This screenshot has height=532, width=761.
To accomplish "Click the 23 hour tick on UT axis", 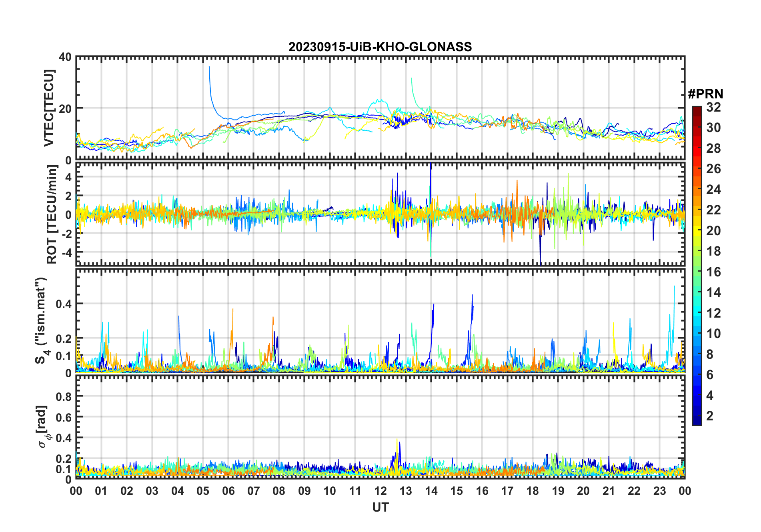I will (x=659, y=491).
